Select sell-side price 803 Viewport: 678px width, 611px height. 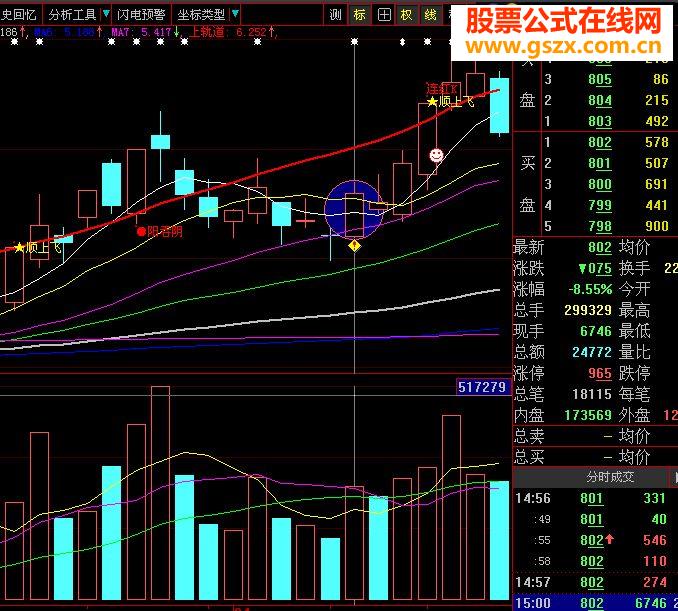[600, 121]
